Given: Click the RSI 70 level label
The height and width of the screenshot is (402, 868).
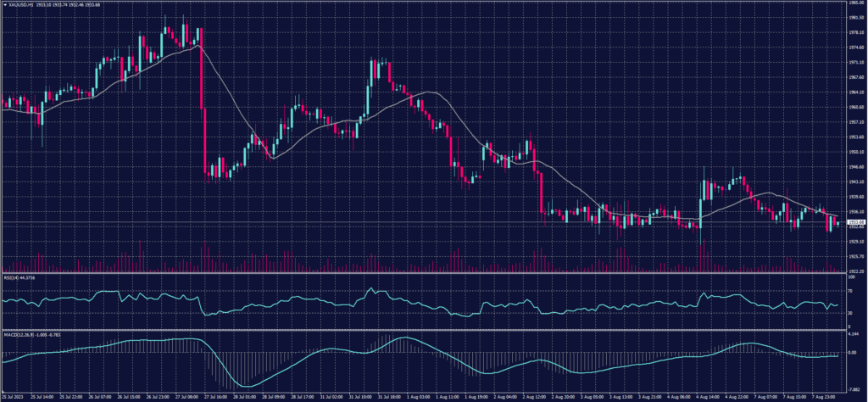Looking at the screenshot, I should pyautogui.click(x=852, y=289).
